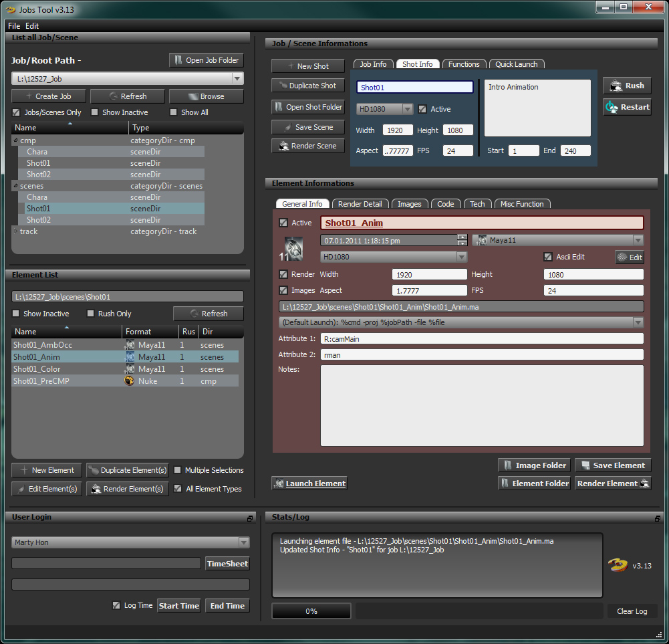The height and width of the screenshot is (644, 669).
Task: Click the Rush button icon
Action: click(x=614, y=86)
